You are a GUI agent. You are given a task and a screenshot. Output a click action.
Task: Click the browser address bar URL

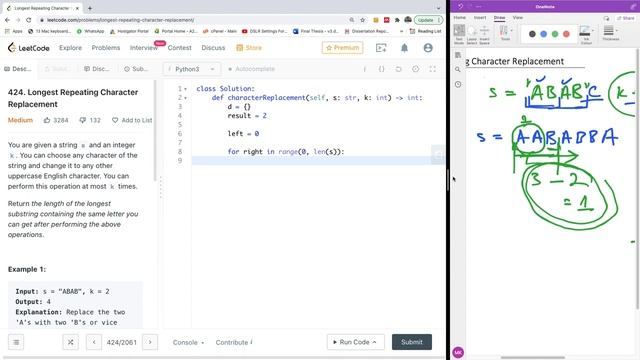[120, 20]
